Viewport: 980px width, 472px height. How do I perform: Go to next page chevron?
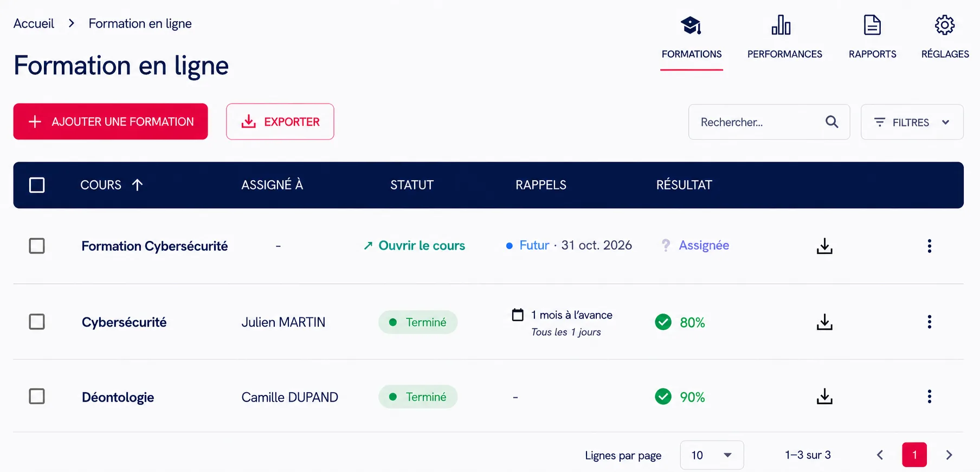(x=949, y=455)
